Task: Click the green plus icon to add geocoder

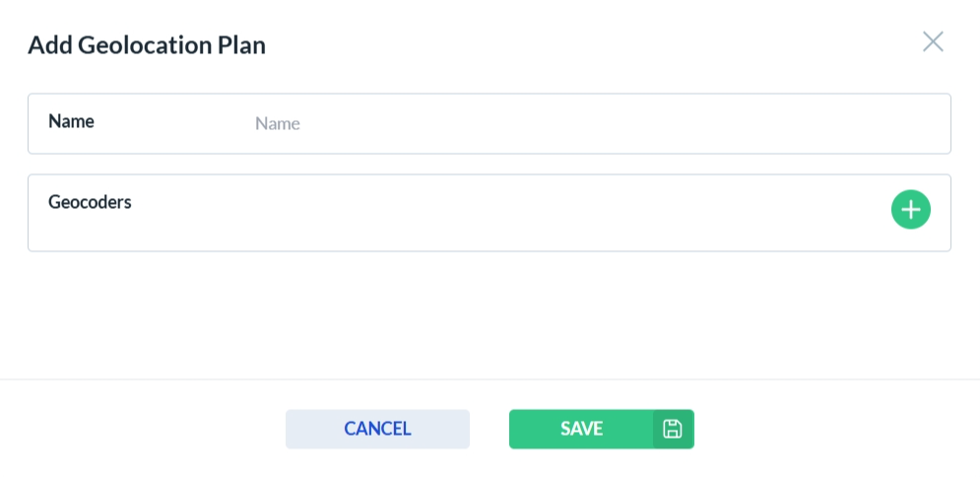Action: 910,210
